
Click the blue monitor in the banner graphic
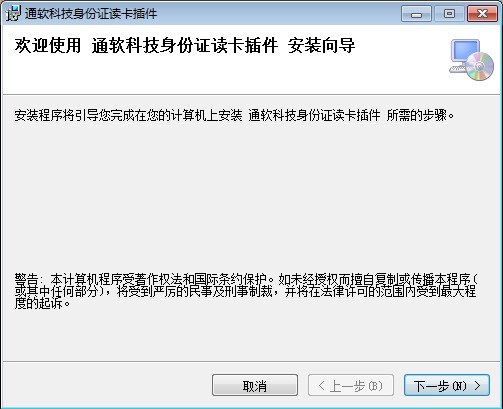(x=465, y=52)
